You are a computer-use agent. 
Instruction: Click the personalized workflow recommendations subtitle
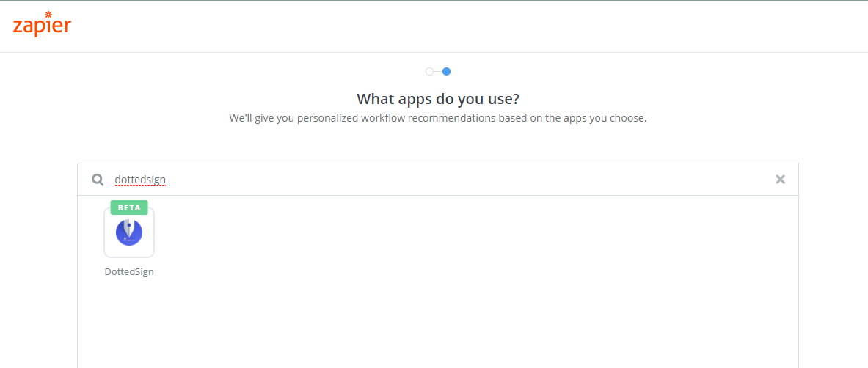(x=438, y=118)
